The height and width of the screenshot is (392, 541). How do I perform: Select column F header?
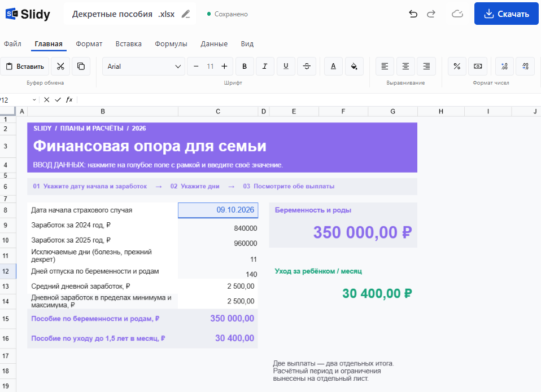343,111
